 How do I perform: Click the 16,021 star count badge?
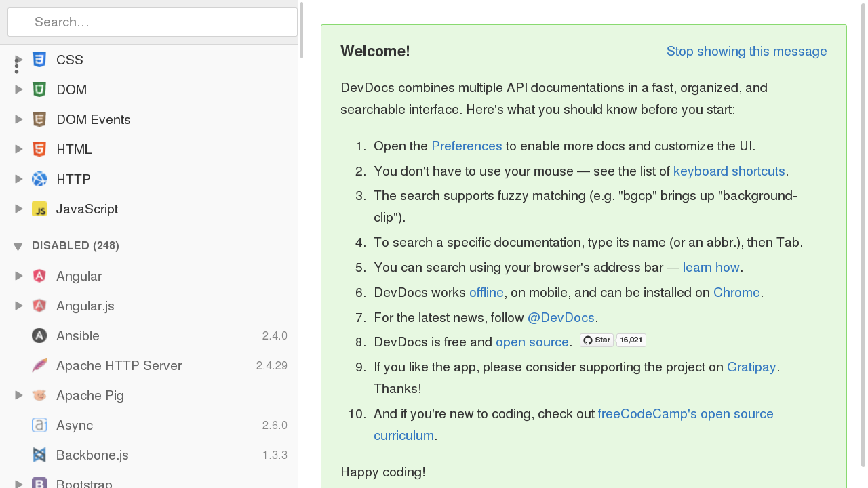[x=631, y=340]
